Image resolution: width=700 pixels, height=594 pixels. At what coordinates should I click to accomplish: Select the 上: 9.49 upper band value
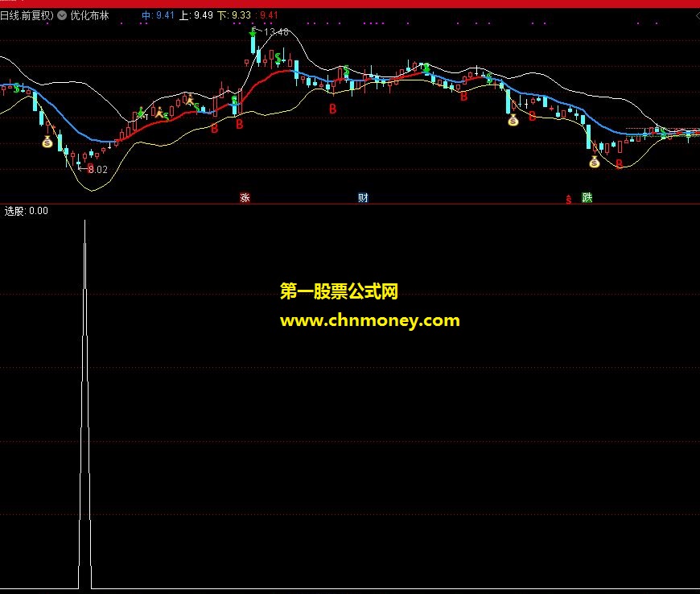pos(196,15)
